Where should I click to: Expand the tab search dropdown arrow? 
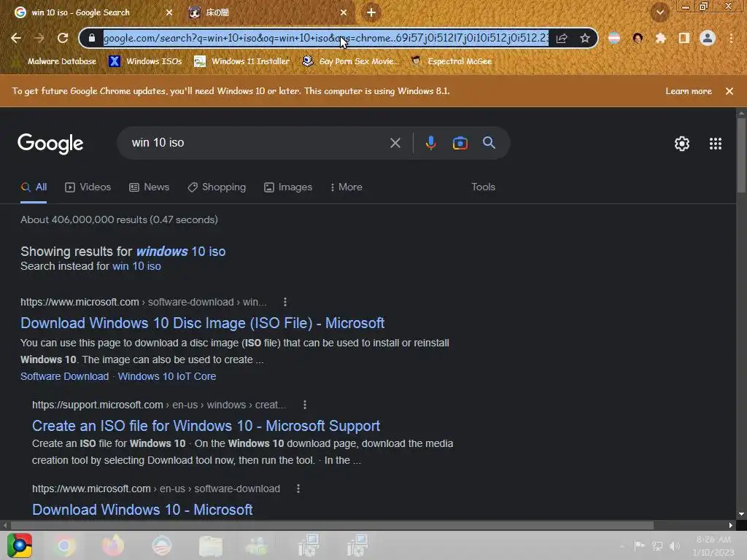(x=660, y=12)
